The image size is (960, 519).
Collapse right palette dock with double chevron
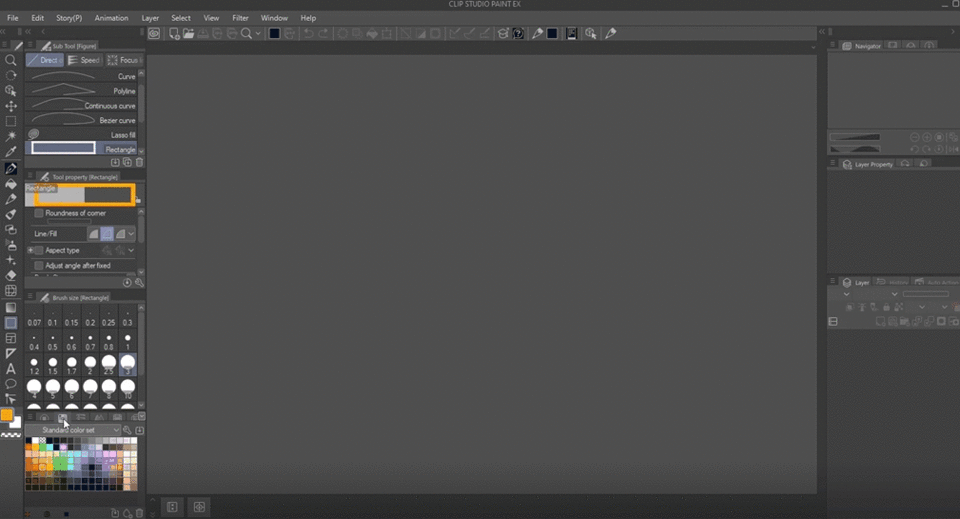822,31
